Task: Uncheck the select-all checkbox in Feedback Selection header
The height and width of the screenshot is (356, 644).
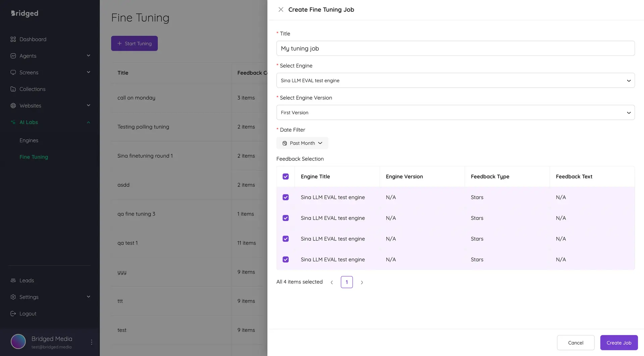Action: 285,176
